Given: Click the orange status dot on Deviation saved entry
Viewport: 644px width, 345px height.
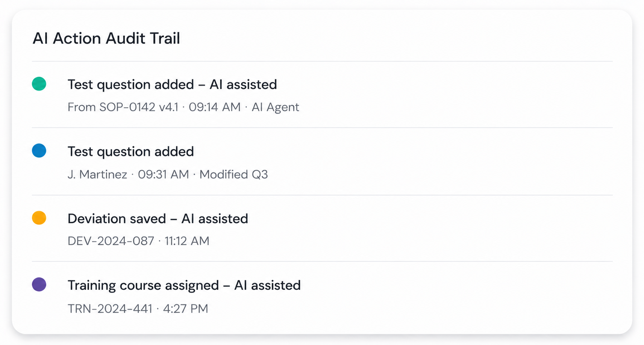Looking at the screenshot, I should [x=39, y=217].
